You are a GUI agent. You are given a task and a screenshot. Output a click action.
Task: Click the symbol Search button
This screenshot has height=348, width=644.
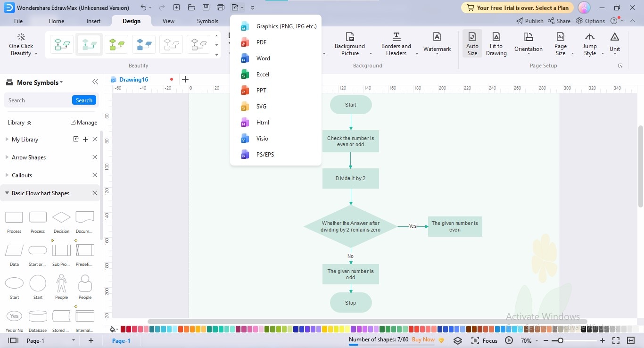pyautogui.click(x=84, y=100)
